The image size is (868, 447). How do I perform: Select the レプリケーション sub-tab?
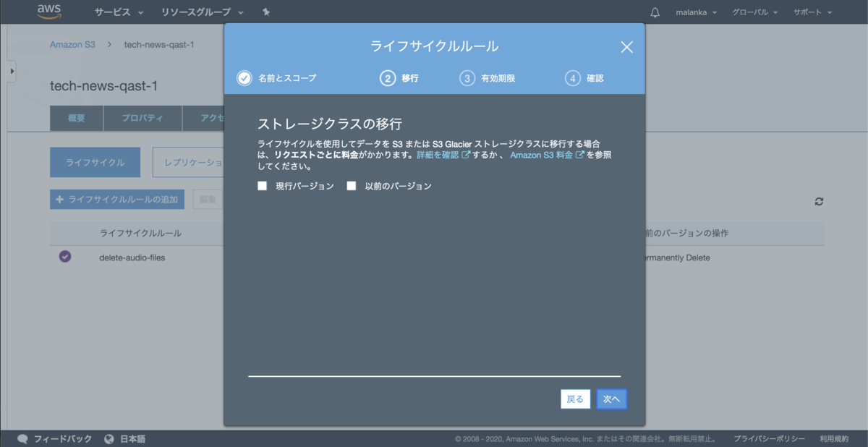click(190, 163)
